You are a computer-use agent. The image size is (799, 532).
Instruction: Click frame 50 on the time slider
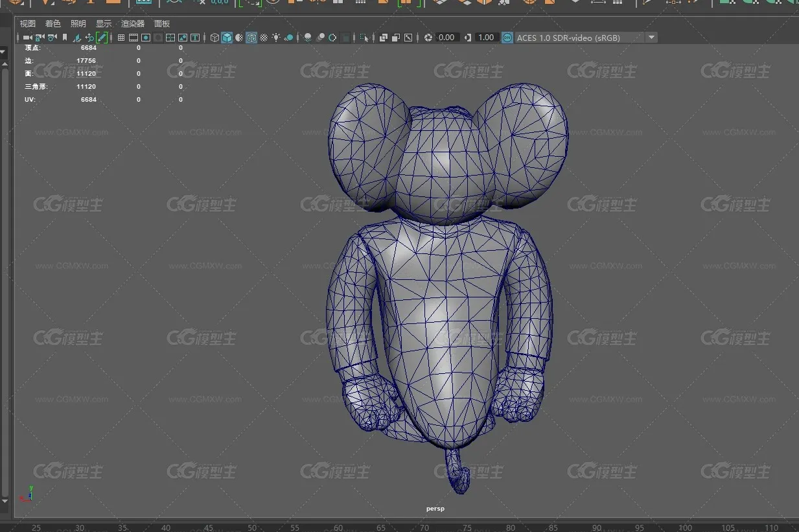pyautogui.click(x=252, y=528)
